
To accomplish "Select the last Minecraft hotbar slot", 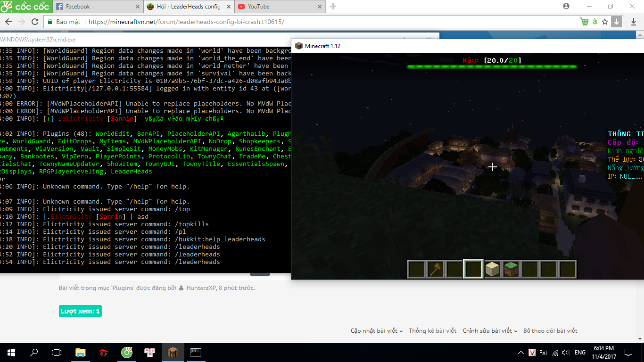I will point(568,269).
